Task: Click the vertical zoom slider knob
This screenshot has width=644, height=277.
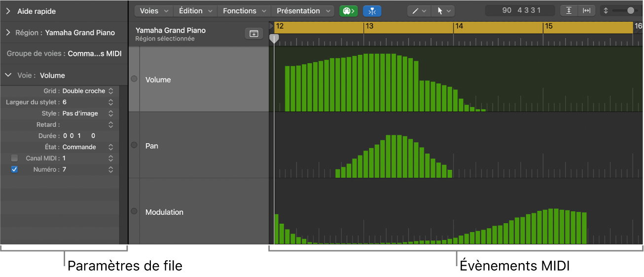Action: 631,11
